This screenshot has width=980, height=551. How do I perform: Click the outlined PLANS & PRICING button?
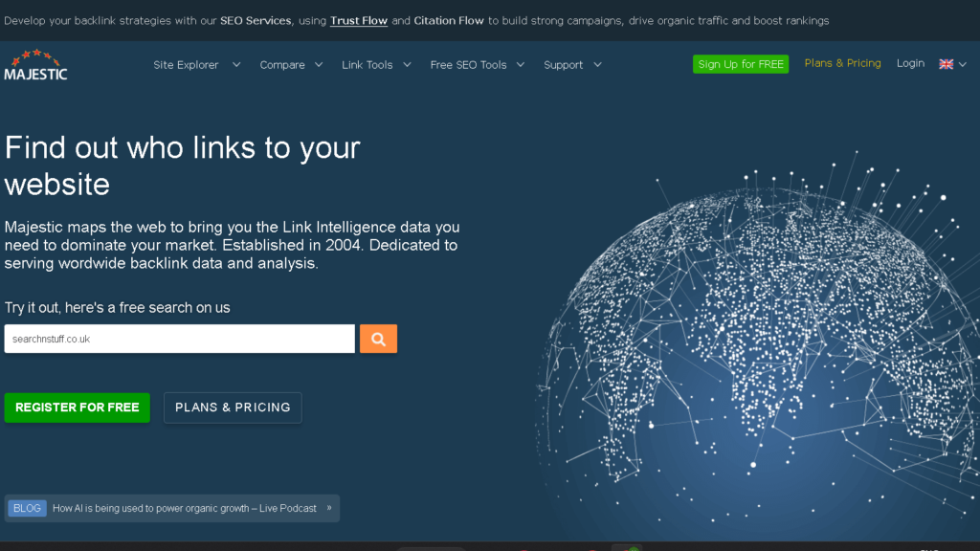(x=233, y=408)
